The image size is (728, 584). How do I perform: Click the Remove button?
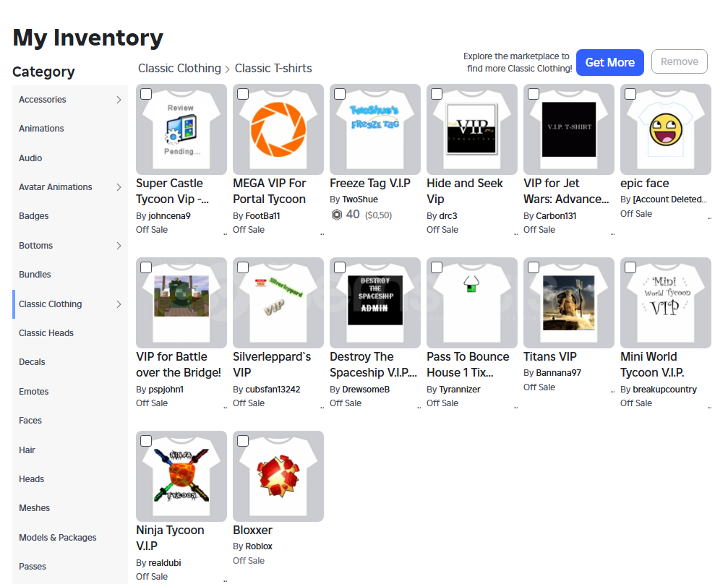(x=680, y=61)
